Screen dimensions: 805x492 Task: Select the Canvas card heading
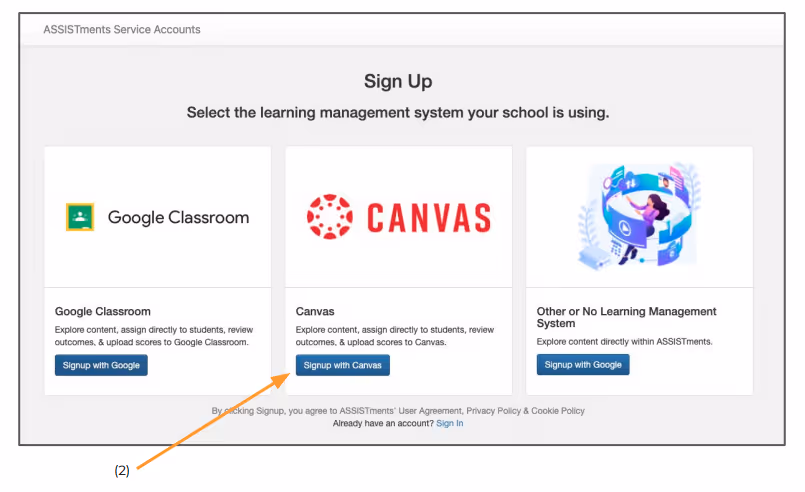315,311
